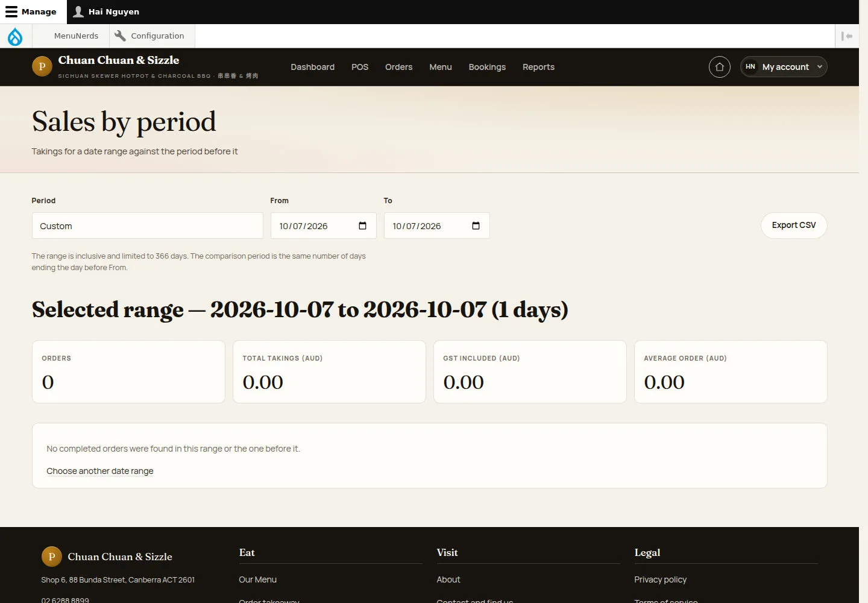The width and height of the screenshot is (868, 603).
Task: Click the Legal footer heading
Action: click(647, 552)
